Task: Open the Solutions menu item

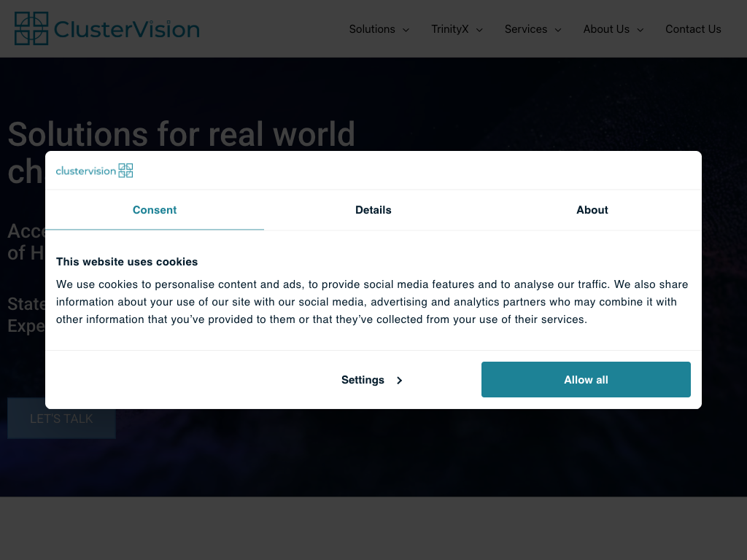Action: [x=371, y=29]
